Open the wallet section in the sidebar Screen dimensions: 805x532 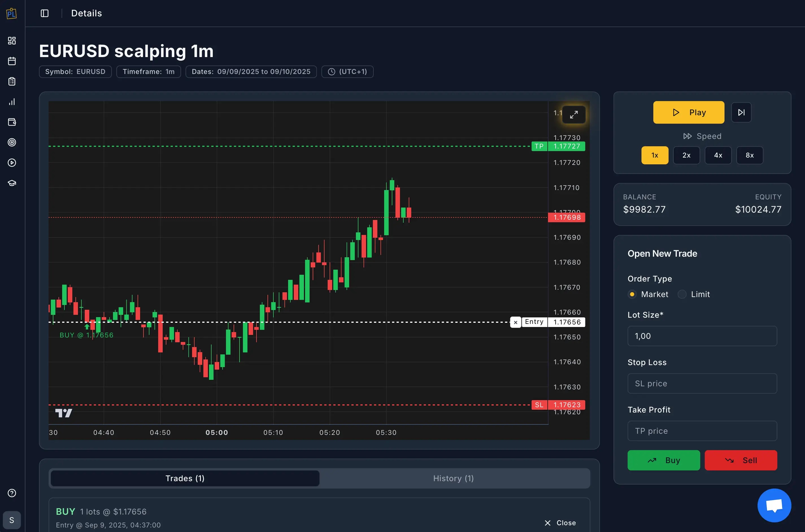(12, 122)
